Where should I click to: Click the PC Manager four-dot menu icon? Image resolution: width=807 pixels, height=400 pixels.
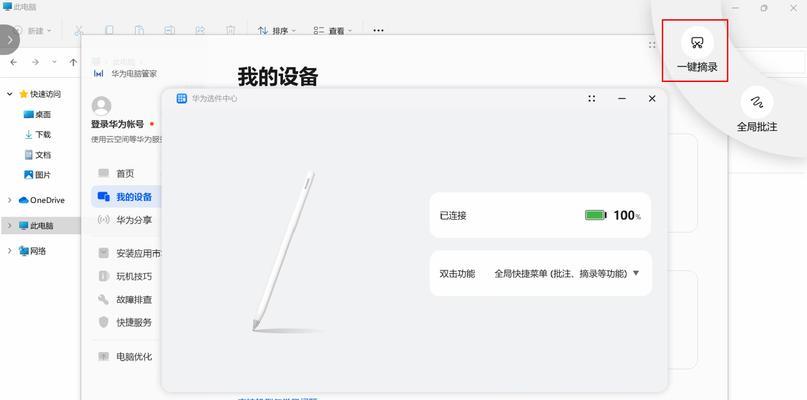tap(652, 45)
